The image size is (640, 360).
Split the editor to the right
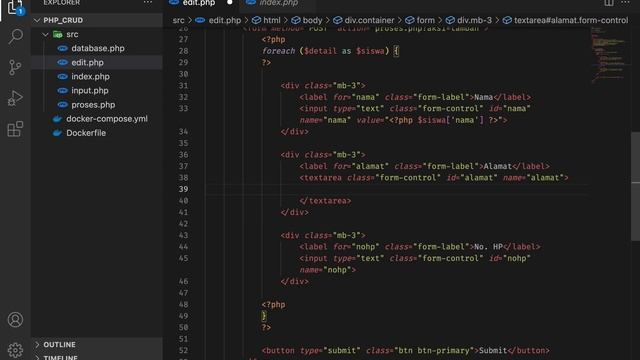(x=609, y=3)
